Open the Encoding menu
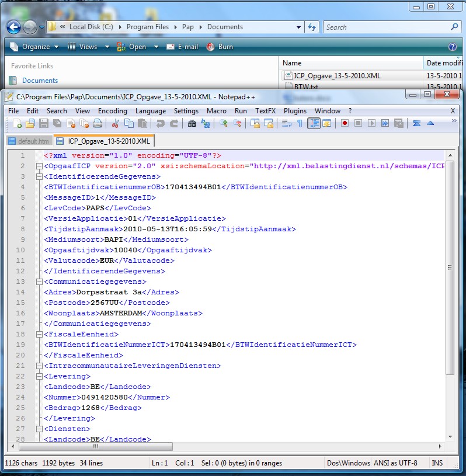This screenshot has width=466, height=476. pyautogui.click(x=112, y=110)
